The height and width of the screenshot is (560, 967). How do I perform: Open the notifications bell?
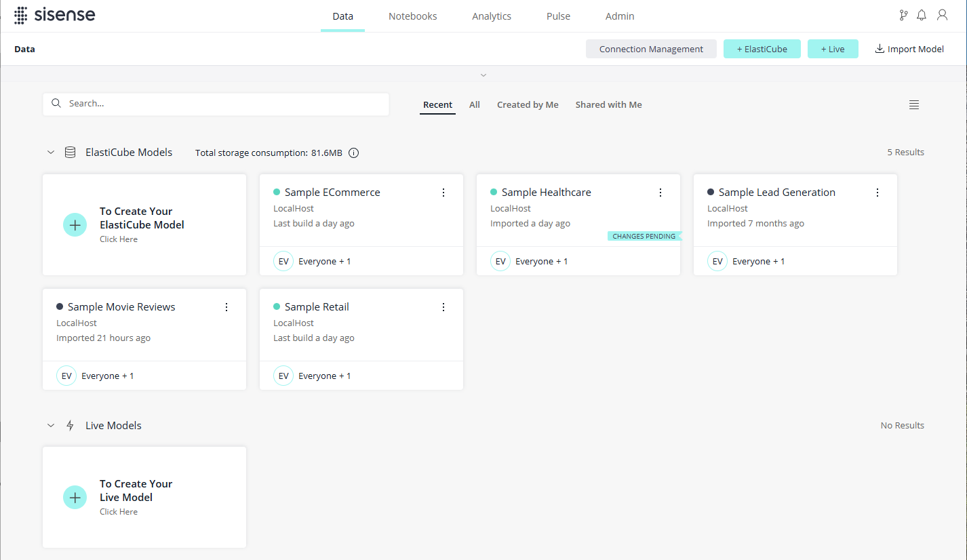pyautogui.click(x=922, y=16)
